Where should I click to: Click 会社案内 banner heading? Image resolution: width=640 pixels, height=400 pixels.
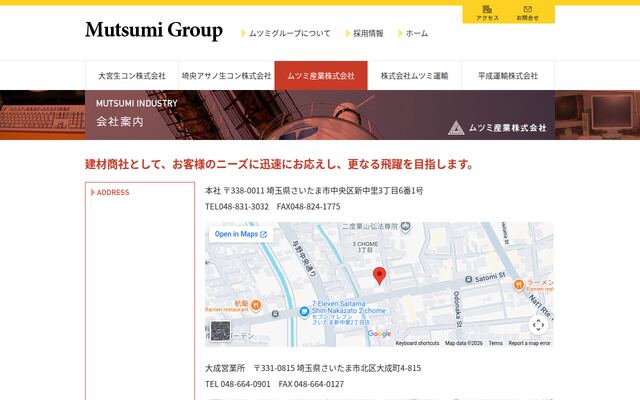(x=120, y=122)
